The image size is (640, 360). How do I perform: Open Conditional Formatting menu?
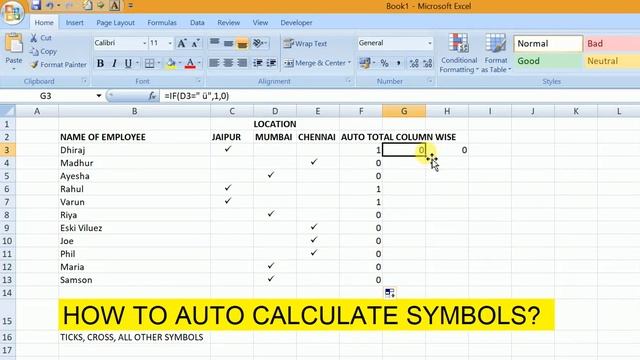click(x=459, y=53)
